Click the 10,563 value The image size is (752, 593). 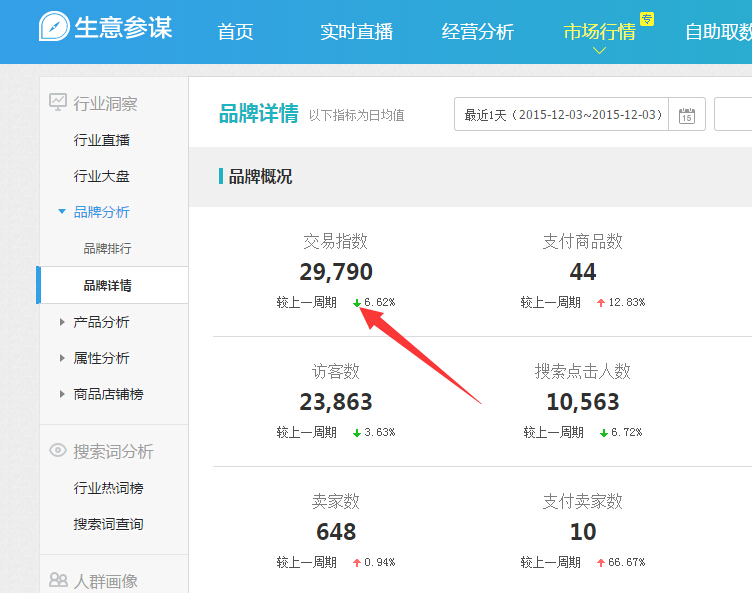(583, 402)
